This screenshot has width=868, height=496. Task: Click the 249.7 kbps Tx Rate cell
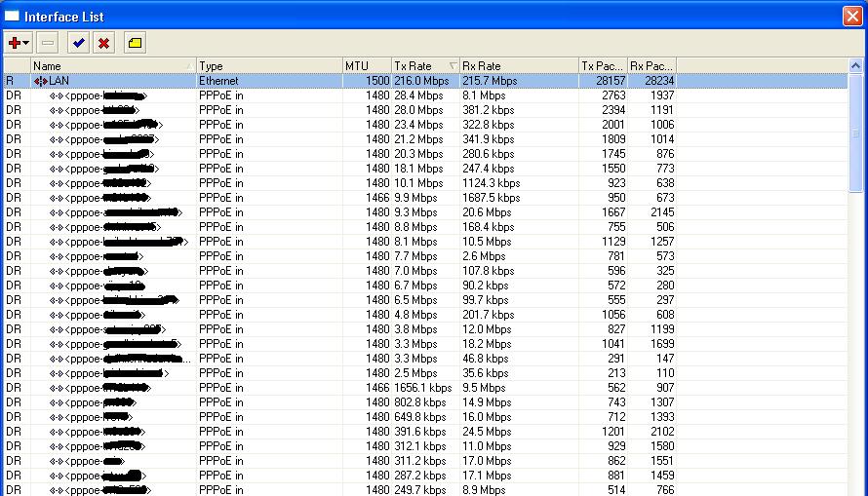[420, 490]
